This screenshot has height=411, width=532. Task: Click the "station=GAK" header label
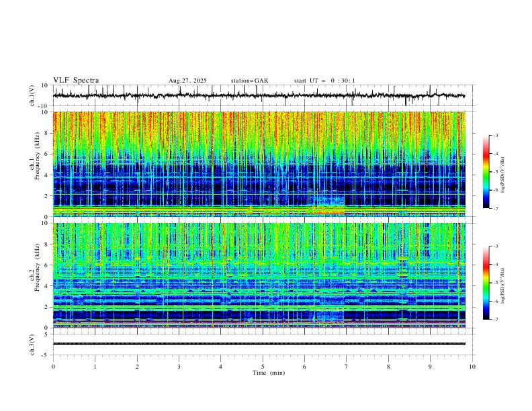(x=249, y=81)
